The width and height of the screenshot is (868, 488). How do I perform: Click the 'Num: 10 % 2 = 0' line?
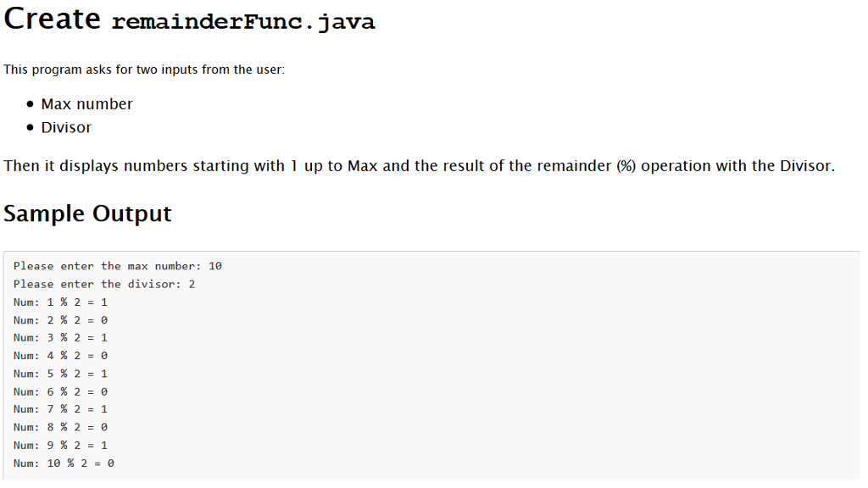click(64, 463)
